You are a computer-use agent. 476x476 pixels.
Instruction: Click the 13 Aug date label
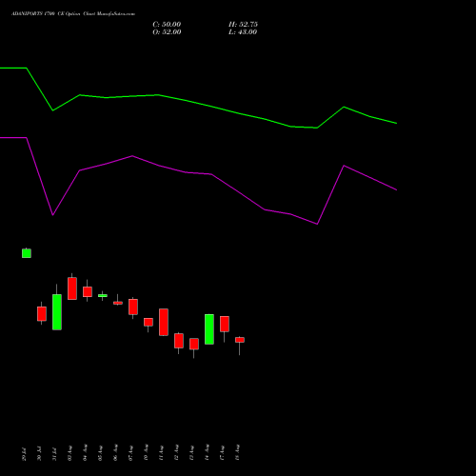(x=191, y=453)
